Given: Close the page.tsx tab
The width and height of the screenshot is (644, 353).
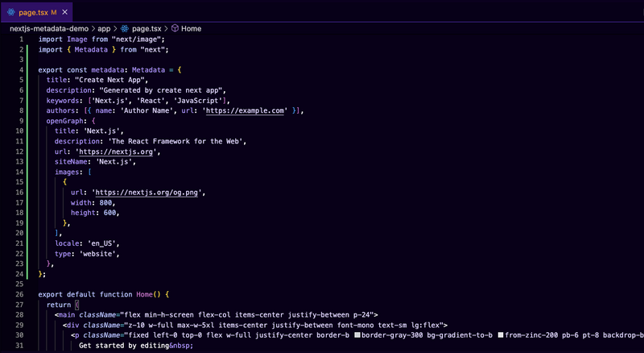Looking at the screenshot, I should (x=64, y=12).
